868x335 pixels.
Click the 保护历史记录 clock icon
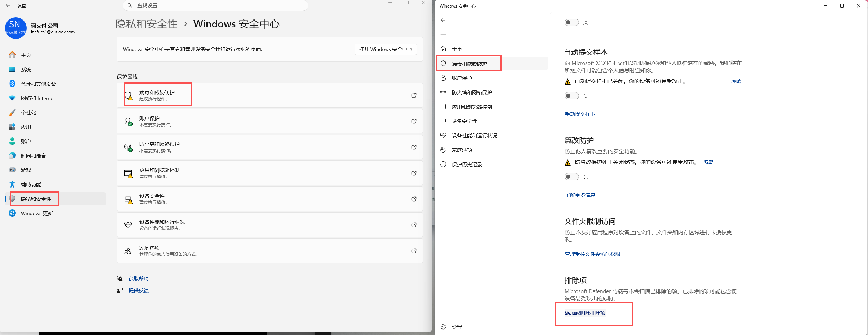[x=443, y=164]
